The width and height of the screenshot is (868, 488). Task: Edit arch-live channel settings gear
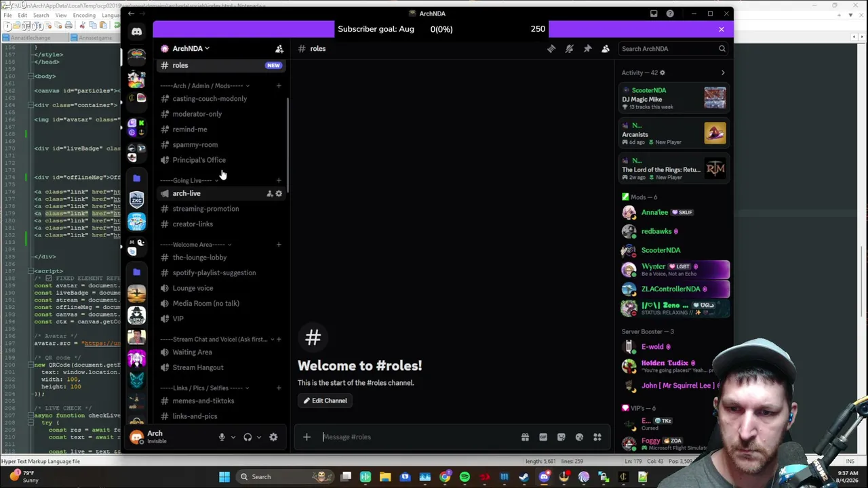279,194
